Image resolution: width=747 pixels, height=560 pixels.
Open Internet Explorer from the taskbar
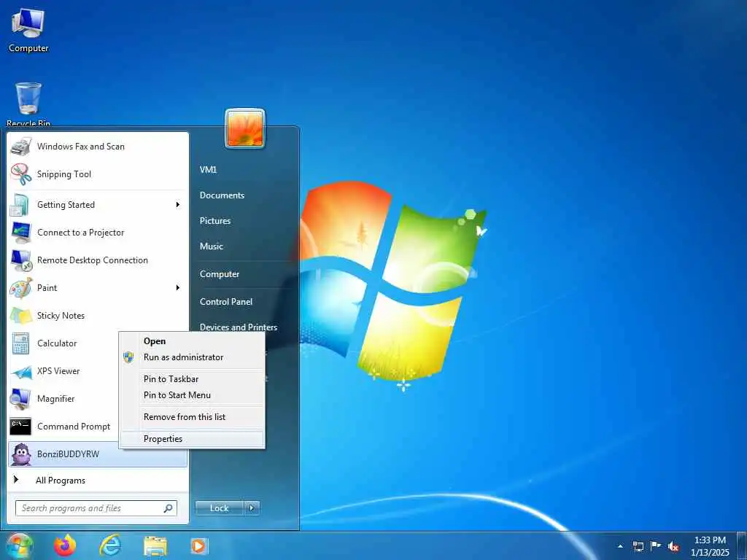110,545
